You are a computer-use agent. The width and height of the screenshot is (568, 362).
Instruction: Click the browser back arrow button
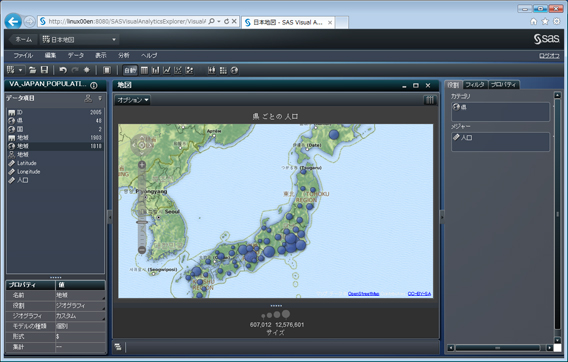[13, 22]
